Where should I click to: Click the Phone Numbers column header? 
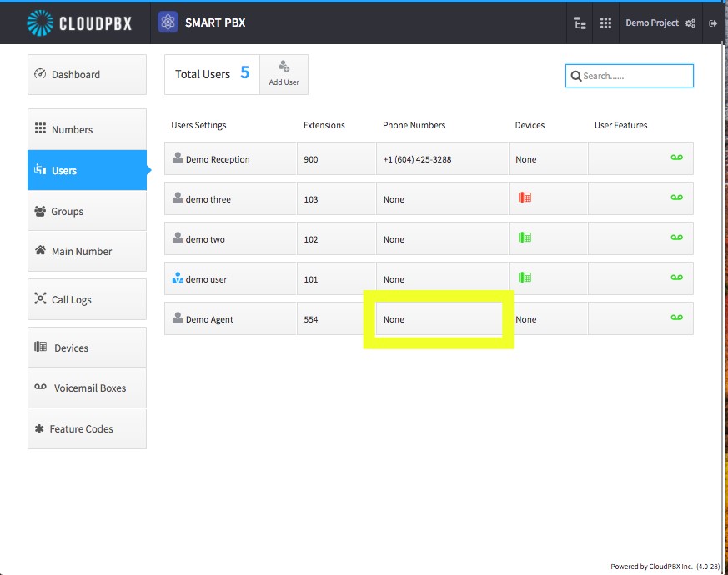pos(414,125)
